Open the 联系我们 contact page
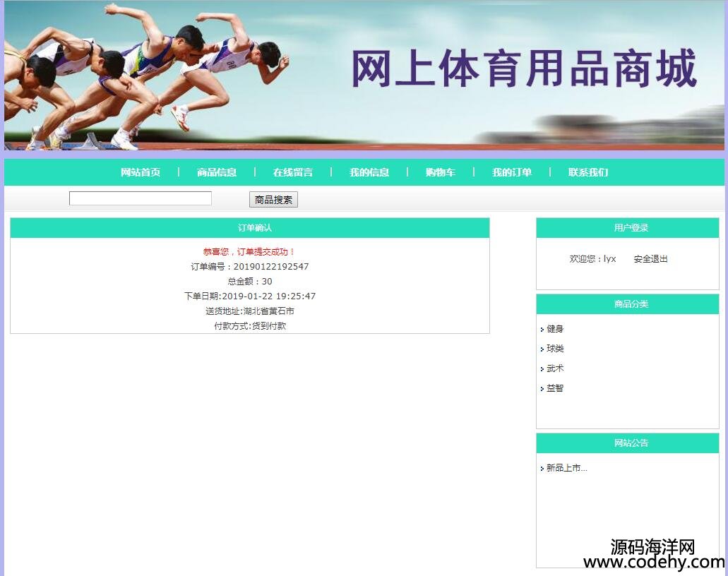 [x=588, y=172]
